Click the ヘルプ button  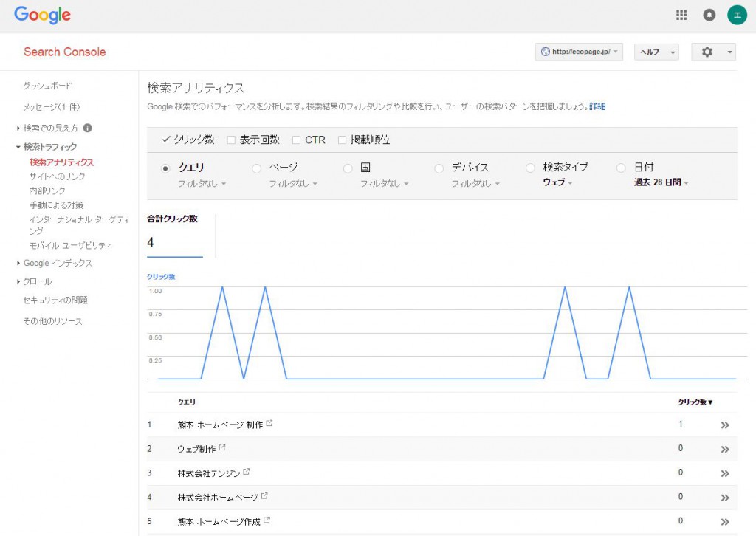pos(656,52)
